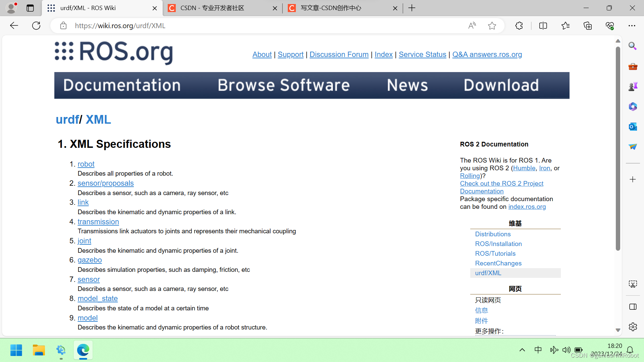This screenshot has width=644, height=362.
Task: Start a Web capture from the sidebar
Action: (x=633, y=284)
